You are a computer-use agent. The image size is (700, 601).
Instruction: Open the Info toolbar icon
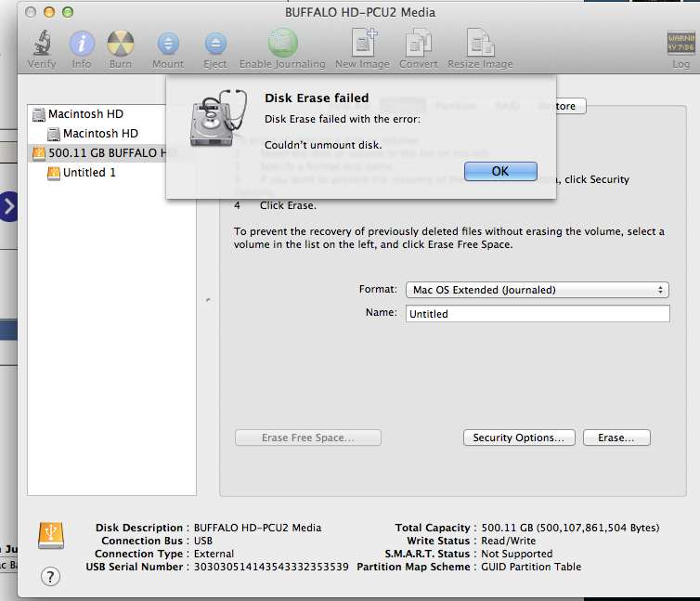(x=82, y=44)
